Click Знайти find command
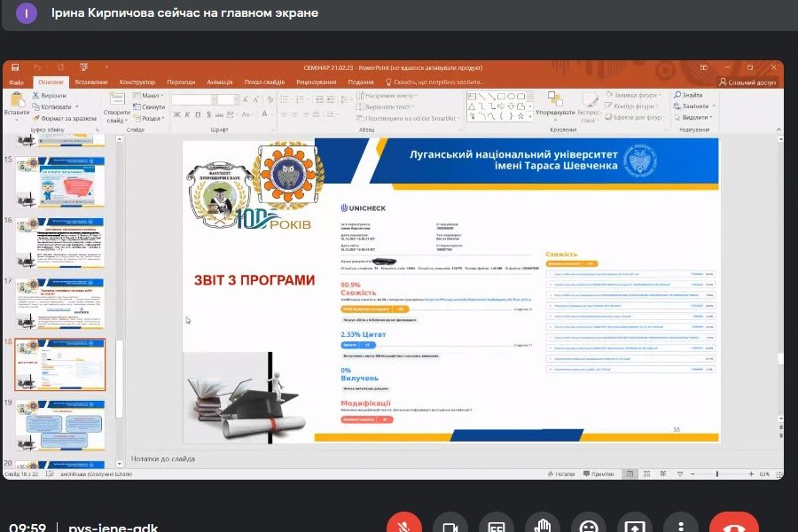The image size is (798, 532). [x=687, y=95]
